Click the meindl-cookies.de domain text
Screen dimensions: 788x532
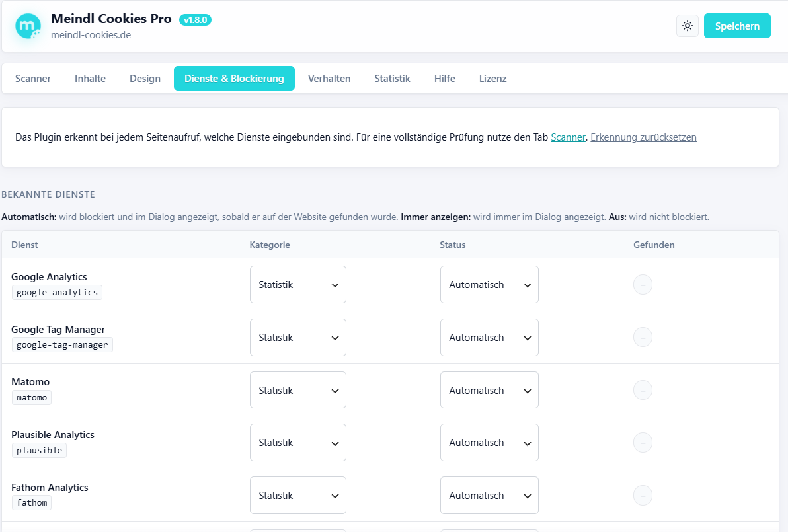[x=91, y=35]
